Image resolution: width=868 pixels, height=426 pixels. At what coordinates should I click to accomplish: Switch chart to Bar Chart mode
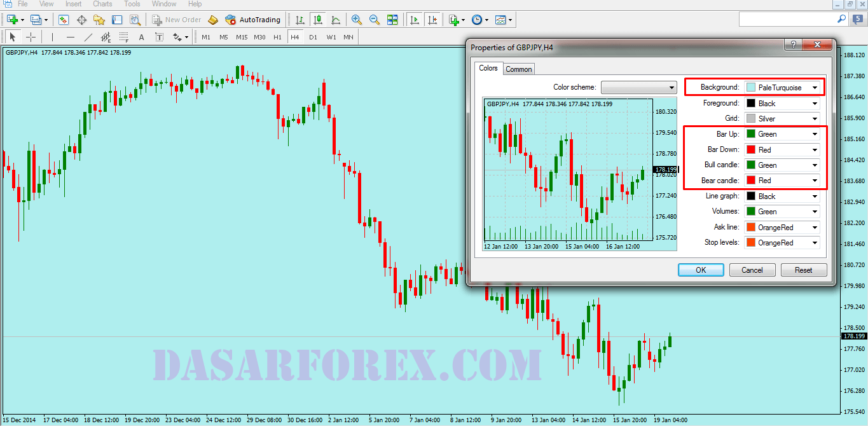pos(300,20)
